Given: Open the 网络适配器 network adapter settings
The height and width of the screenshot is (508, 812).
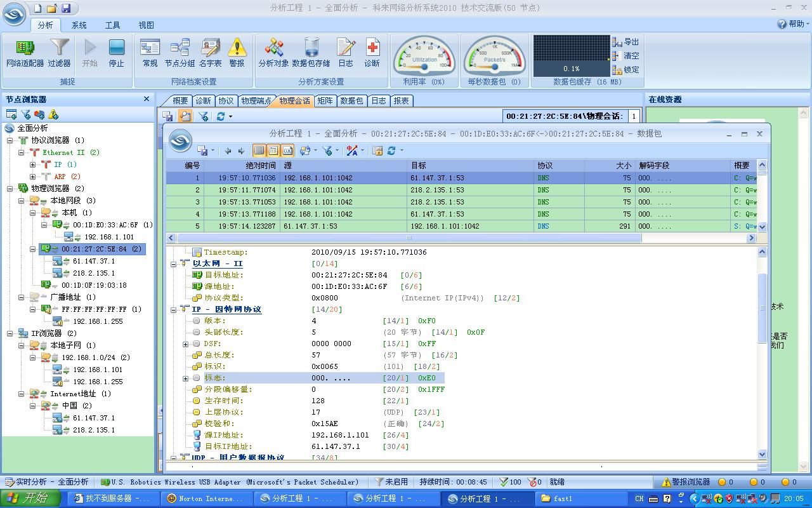Looking at the screenshot, I should 25,53.
